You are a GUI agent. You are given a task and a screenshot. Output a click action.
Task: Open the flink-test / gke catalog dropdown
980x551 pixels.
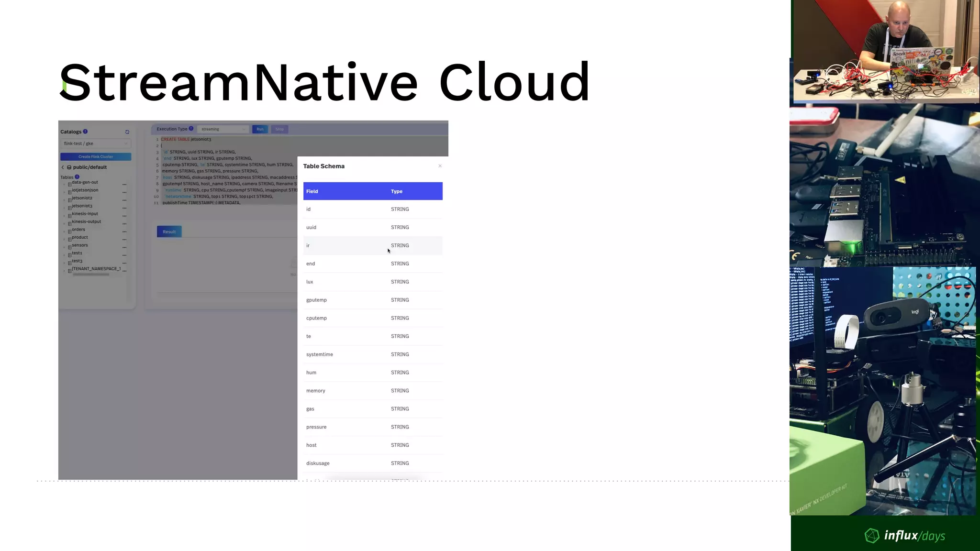[96, 143]
